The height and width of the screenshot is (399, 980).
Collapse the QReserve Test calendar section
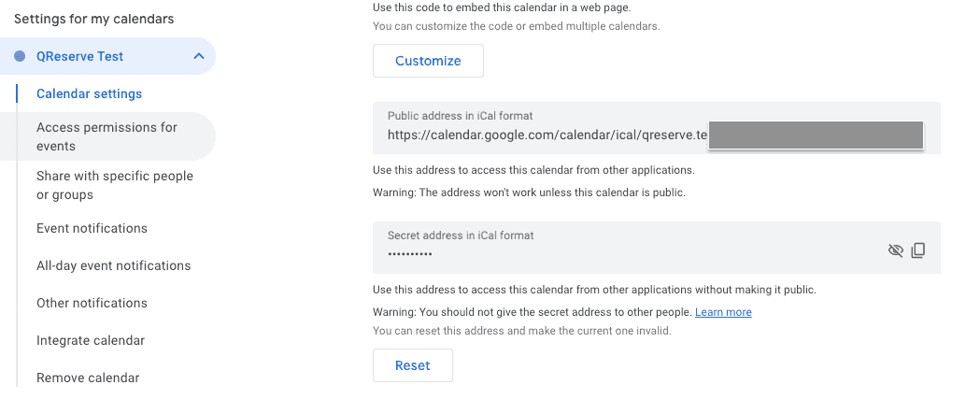(198, 56)
